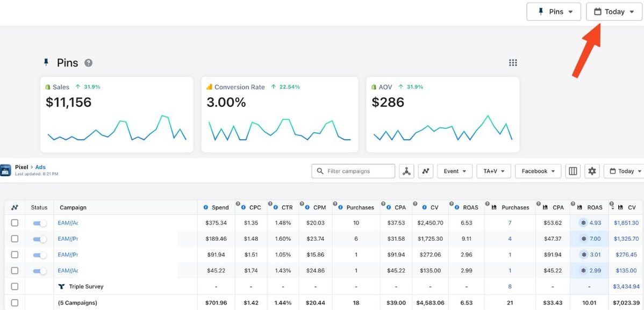Select the Triple Survey row checkbox
This screenshot has height=310, width=644.
15,287
